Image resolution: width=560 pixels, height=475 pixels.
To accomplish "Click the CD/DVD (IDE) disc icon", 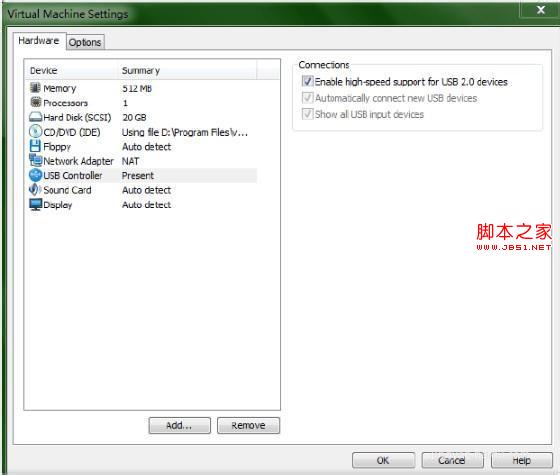I will (x=35, y=132).
